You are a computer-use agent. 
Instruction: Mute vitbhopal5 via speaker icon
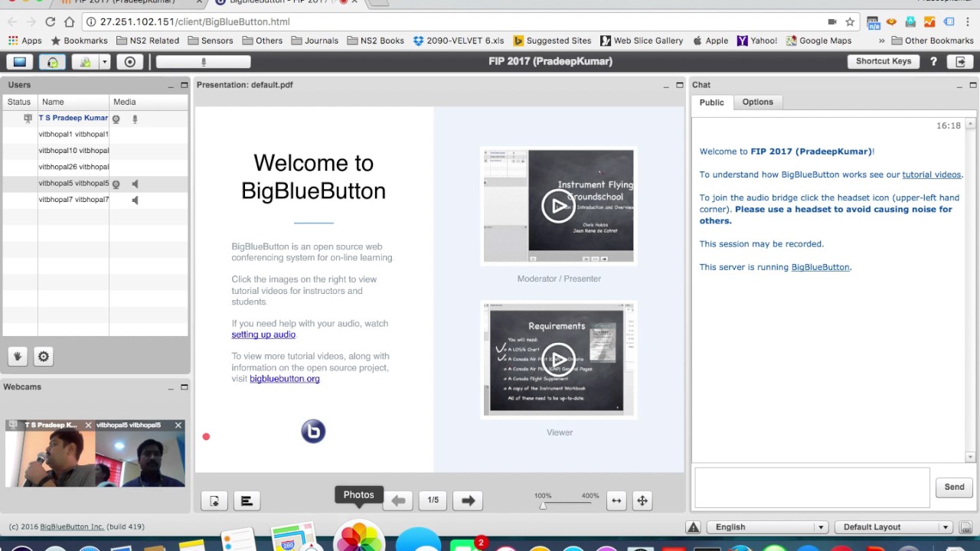(135, 184)
